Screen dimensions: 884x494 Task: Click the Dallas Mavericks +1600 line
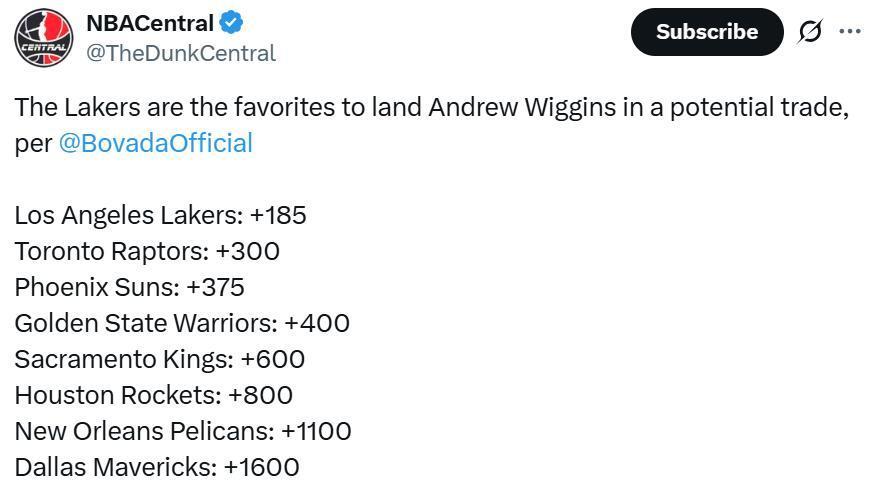157,467
